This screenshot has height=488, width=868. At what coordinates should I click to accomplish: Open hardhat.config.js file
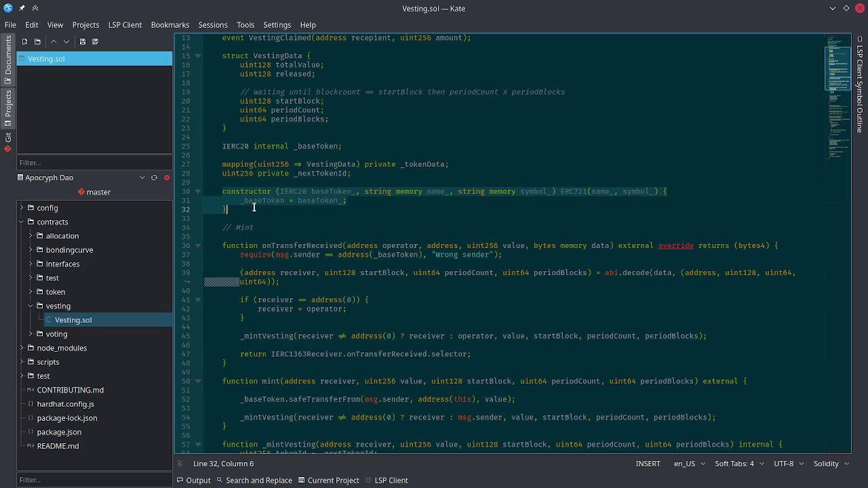[x=65, y=404]
